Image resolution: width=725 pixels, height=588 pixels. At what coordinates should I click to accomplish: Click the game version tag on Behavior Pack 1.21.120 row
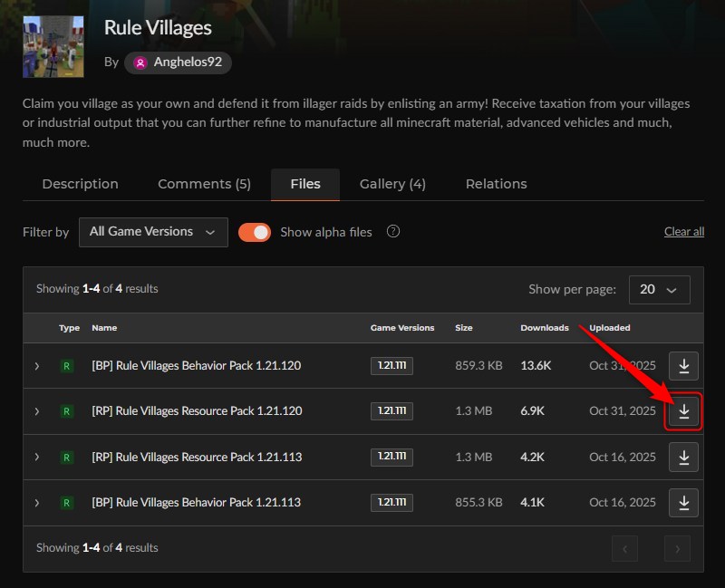tap(391, 366)
